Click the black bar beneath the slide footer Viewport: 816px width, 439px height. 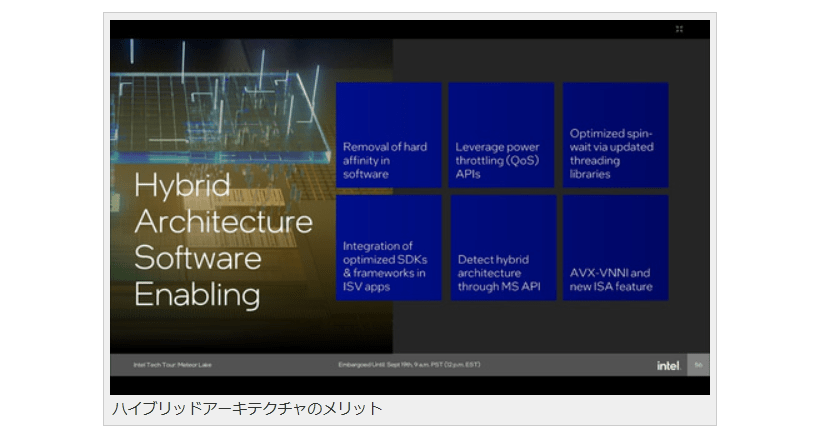400,385
